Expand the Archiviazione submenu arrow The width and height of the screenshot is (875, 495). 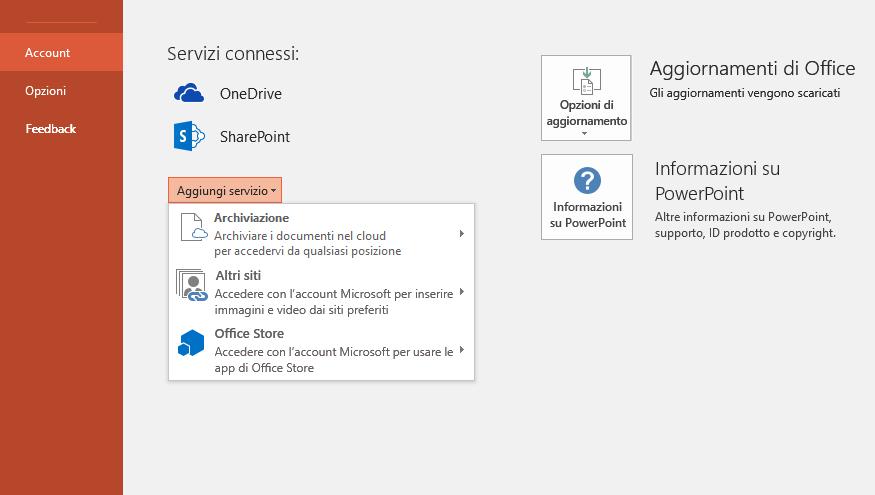462,234
